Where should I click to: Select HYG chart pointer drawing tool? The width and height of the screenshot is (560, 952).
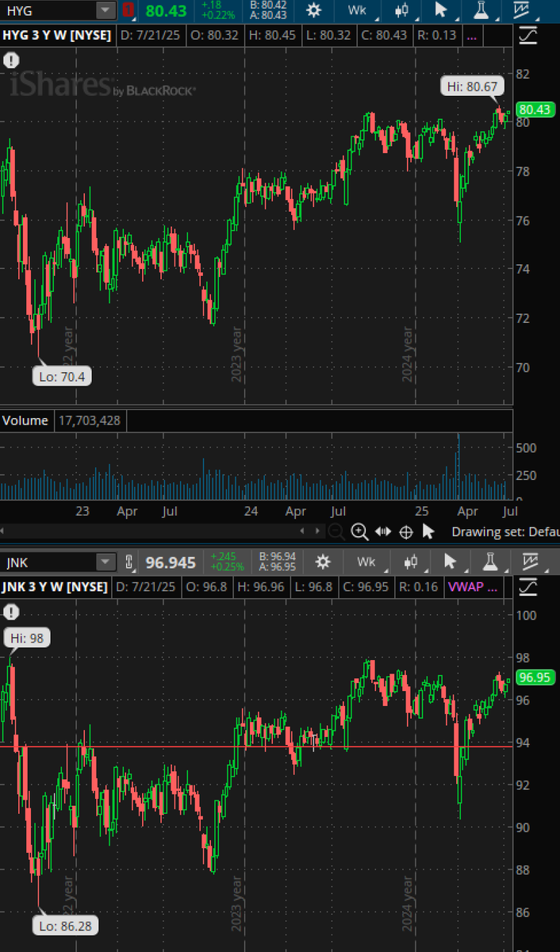[x=442, y=10]
